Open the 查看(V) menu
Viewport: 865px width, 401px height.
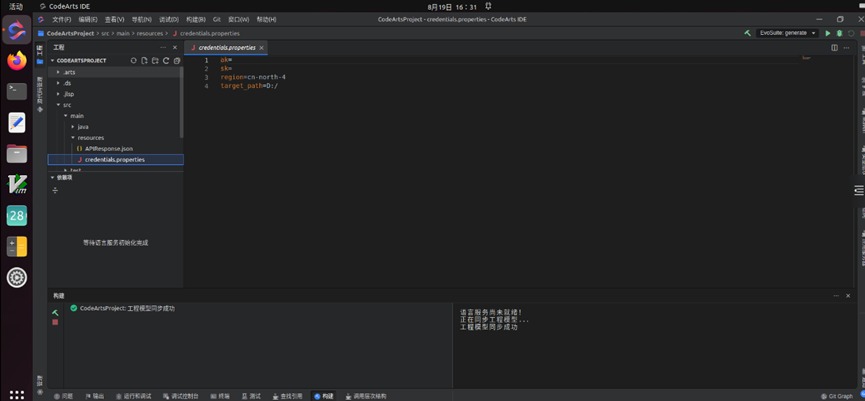(x=114, y=19)
